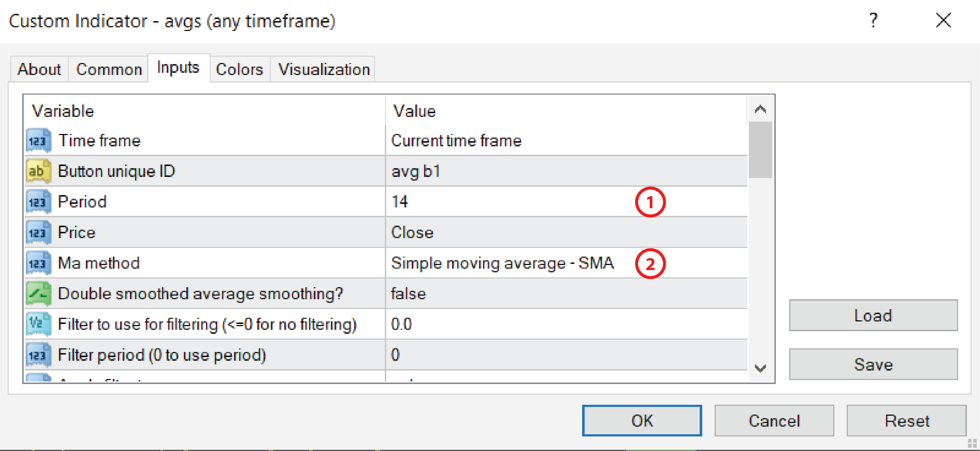The image size is (980, 451).
Task: Click the integer icon beside Price
Action: click(x=39, y=232)
